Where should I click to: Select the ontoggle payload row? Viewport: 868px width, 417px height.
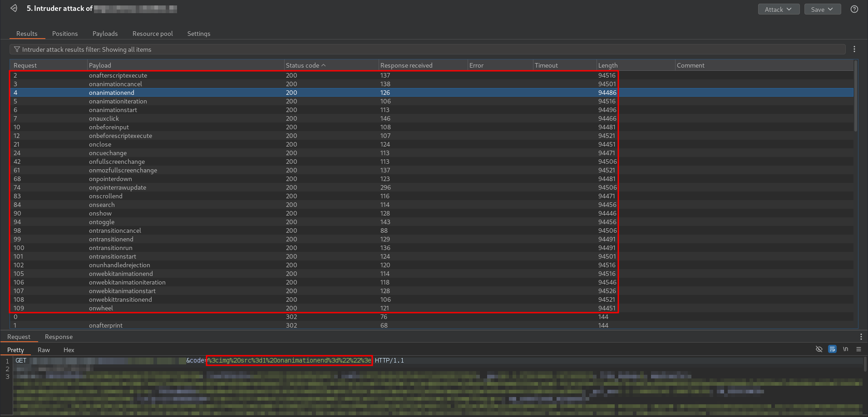[432, 222]
